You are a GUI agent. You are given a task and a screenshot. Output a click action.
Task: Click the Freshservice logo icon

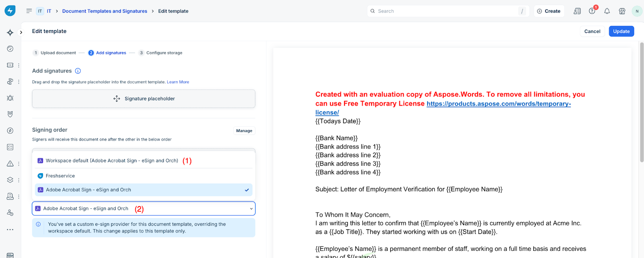pyautogui.click(x=10, y=11)
